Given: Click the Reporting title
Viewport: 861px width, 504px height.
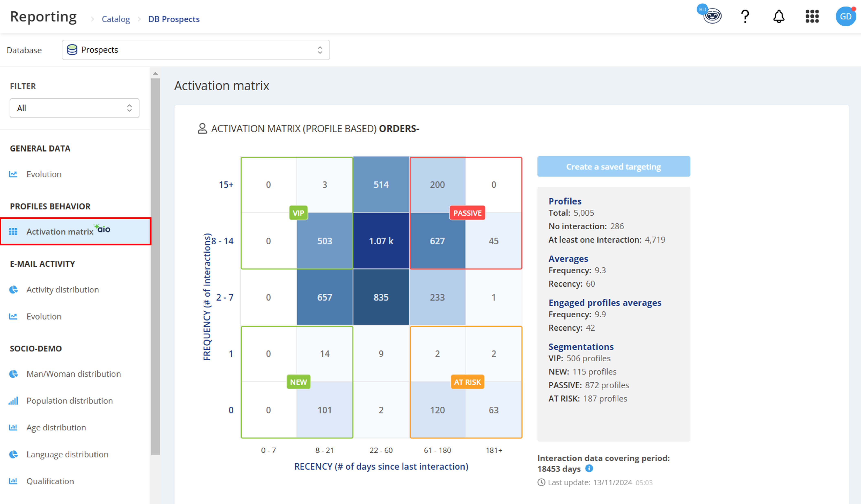Looking at the screenshot, I should pyautogui.click(x=43, y=16).
